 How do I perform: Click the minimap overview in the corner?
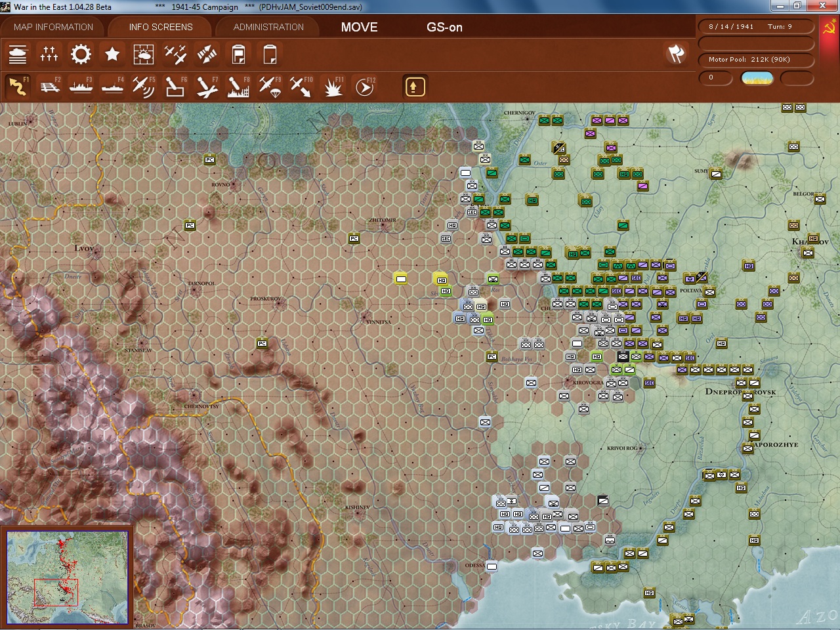coord(67,577)
